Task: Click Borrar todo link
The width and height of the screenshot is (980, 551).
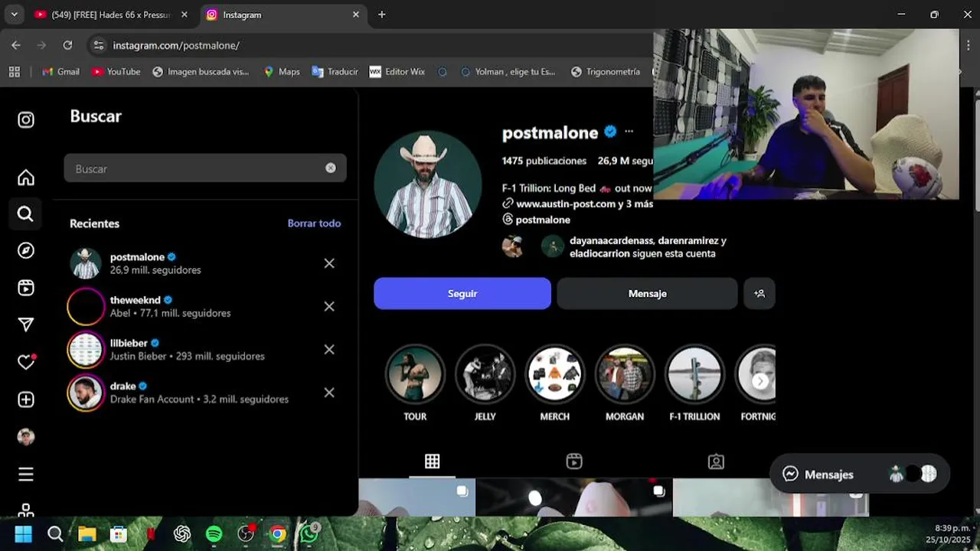Action: [314, 223]
